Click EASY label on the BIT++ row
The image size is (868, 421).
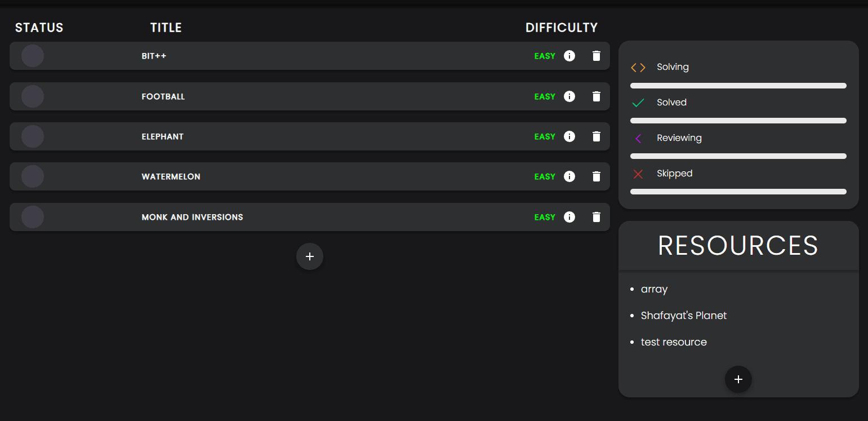point(545,56)
